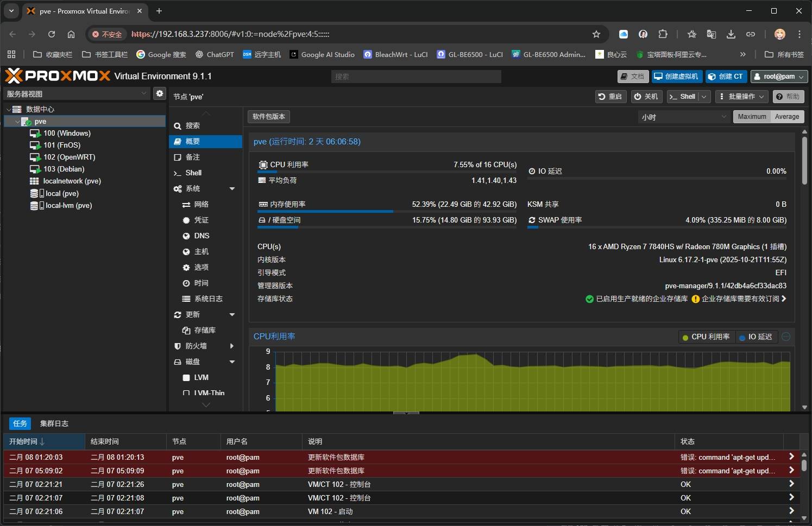Open the 小时 time range dropdown
The width and height of the screenshot is (812, 526).
[x=683, y=117]
